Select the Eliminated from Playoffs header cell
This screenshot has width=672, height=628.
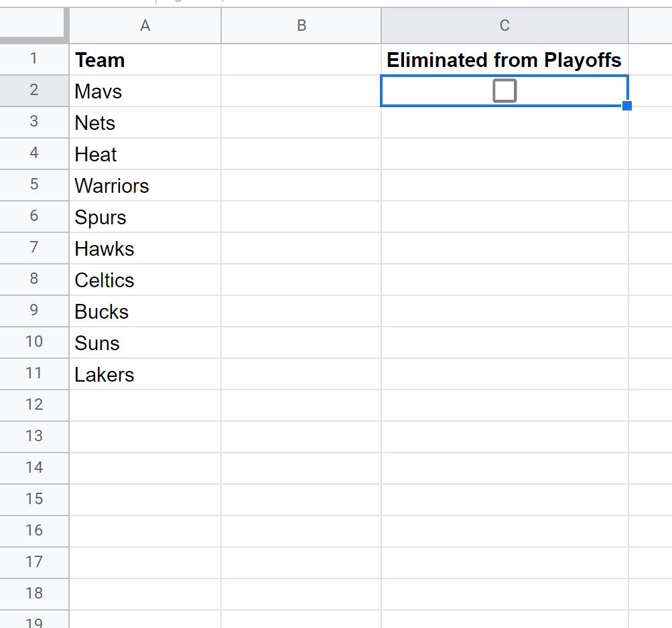point(505,60)
